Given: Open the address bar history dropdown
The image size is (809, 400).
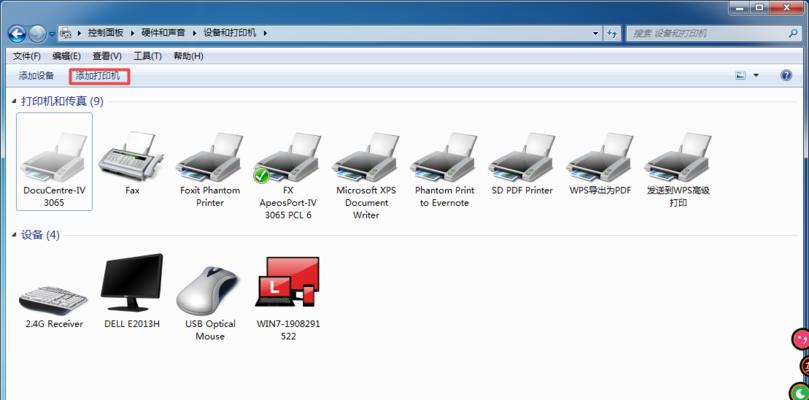Looking at the screenshot, I should tap(596, 34).
